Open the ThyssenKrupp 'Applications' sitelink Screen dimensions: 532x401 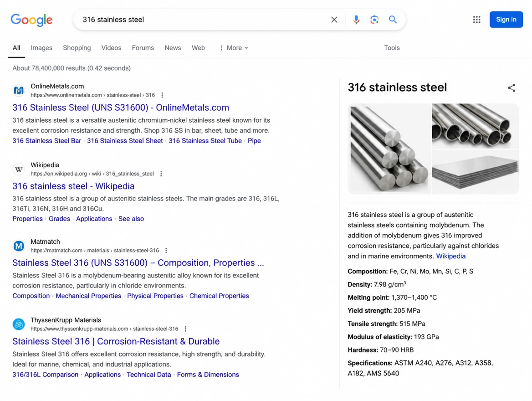point(102,375)
